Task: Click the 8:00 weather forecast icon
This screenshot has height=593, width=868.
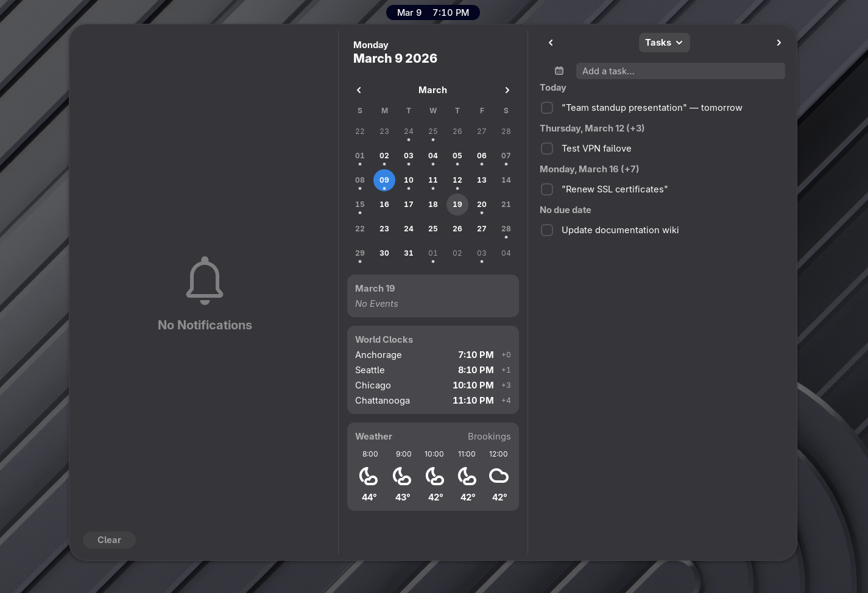Action: 369,475
